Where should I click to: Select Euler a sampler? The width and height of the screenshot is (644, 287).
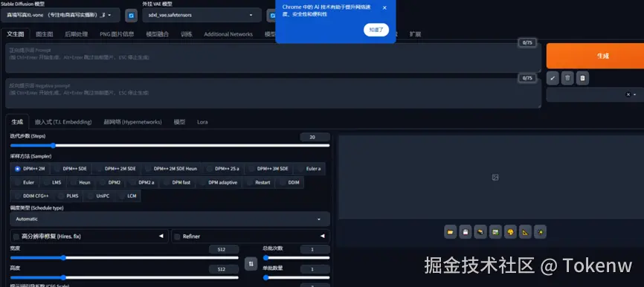[x=309, y=169]
